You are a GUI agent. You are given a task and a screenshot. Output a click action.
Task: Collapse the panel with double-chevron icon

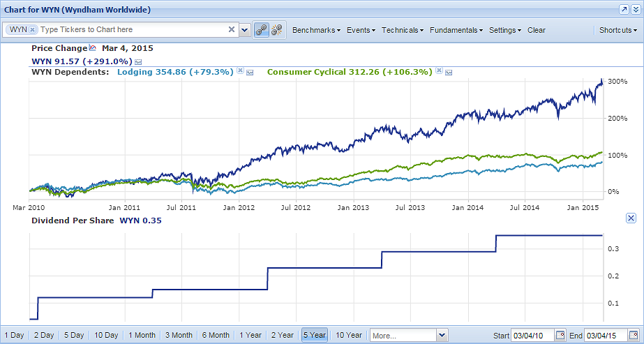636,10
